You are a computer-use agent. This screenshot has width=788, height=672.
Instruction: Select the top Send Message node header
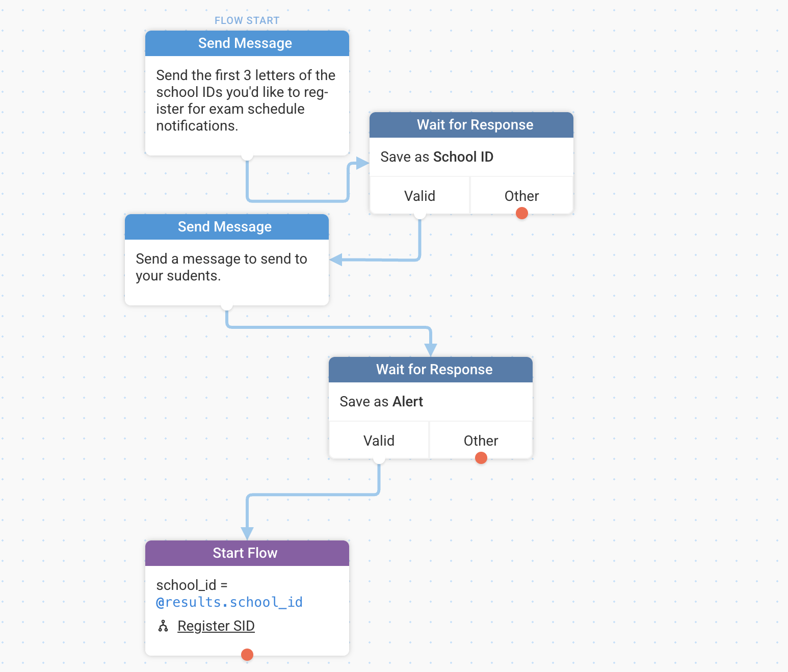point(247,43)
